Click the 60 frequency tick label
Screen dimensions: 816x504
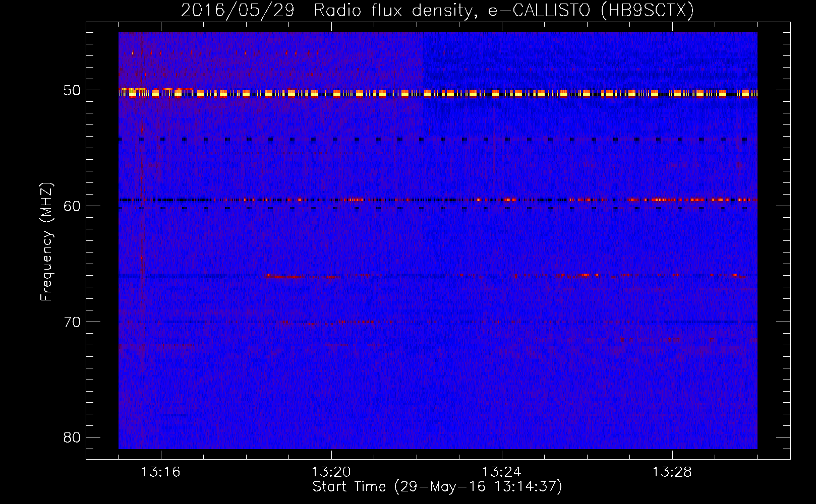[x=72, y=206]
